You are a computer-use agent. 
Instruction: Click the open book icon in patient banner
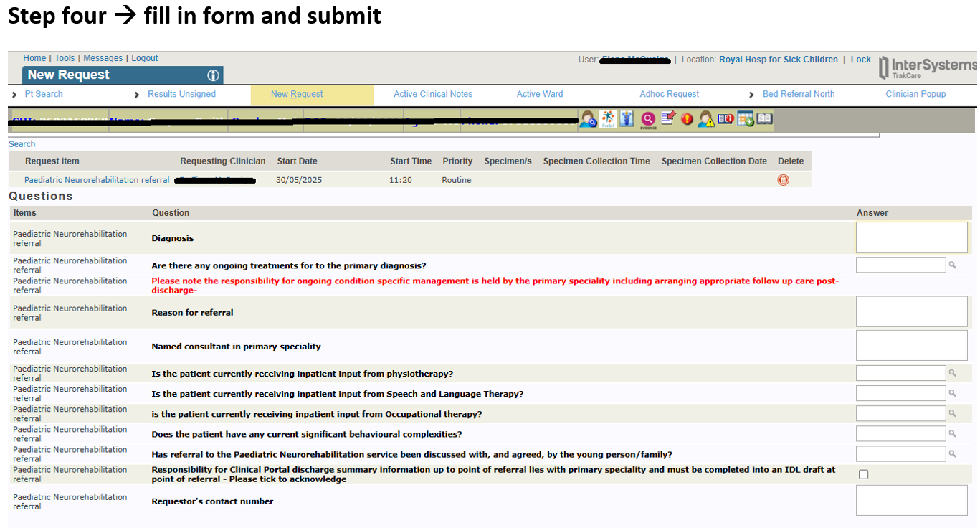(x=764, y=119)
